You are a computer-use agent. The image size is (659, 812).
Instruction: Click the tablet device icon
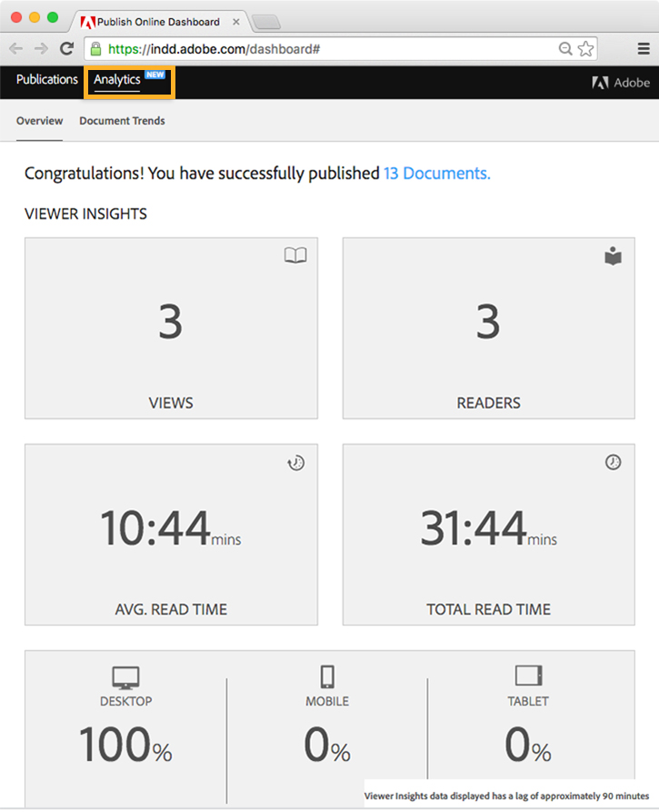528,676
